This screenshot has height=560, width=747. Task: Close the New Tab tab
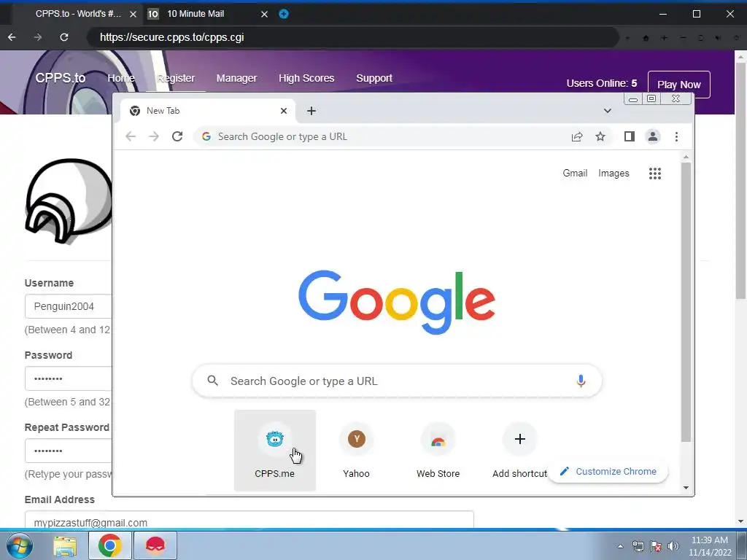pyautogui.click(x=284, y=111)
